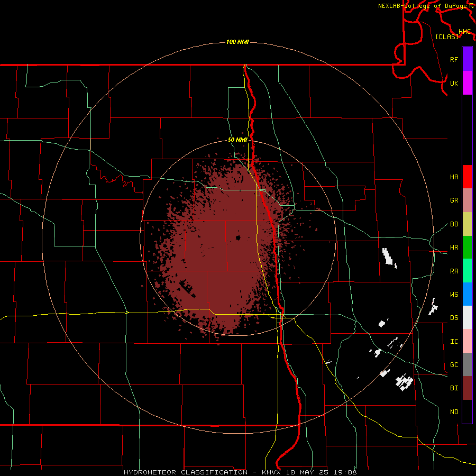The width and height of the screenshot is (476, 476).
Task: Click the HA legend label
Action: click(454, 177)
